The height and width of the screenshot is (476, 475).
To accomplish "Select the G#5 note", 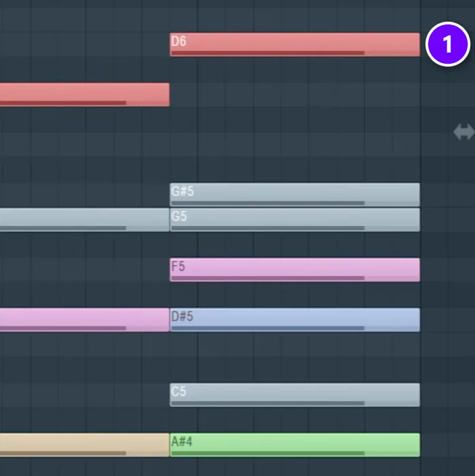I will [295, 195].
